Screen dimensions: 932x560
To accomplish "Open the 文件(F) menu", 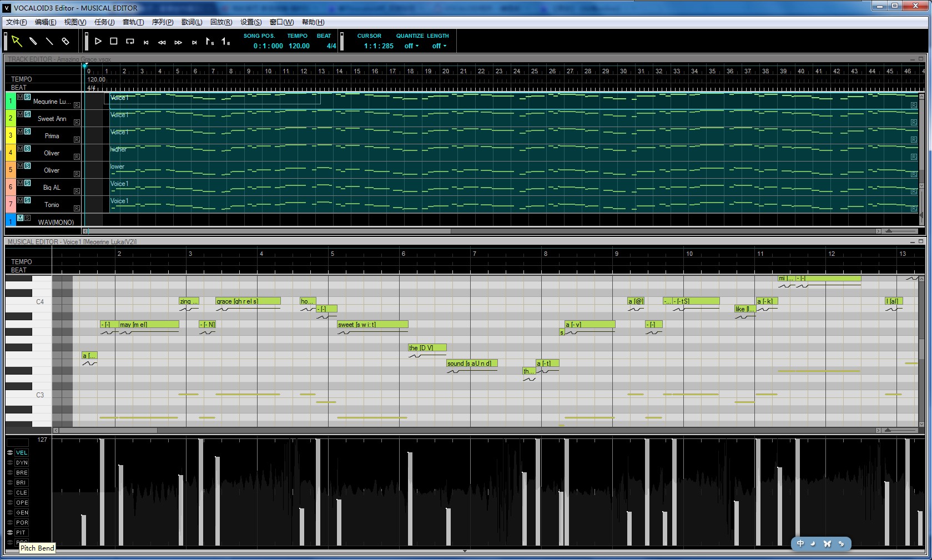I will pos(16,22).
